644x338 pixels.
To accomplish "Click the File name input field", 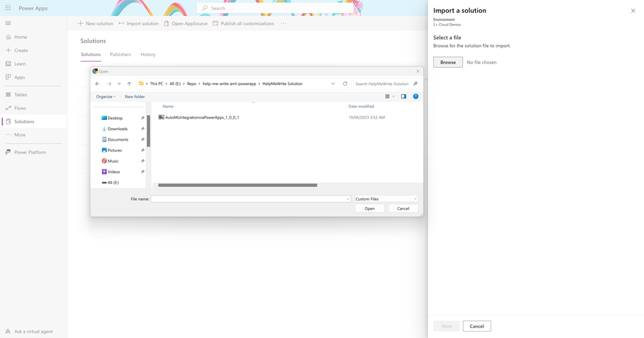I will tap(251, 199).
